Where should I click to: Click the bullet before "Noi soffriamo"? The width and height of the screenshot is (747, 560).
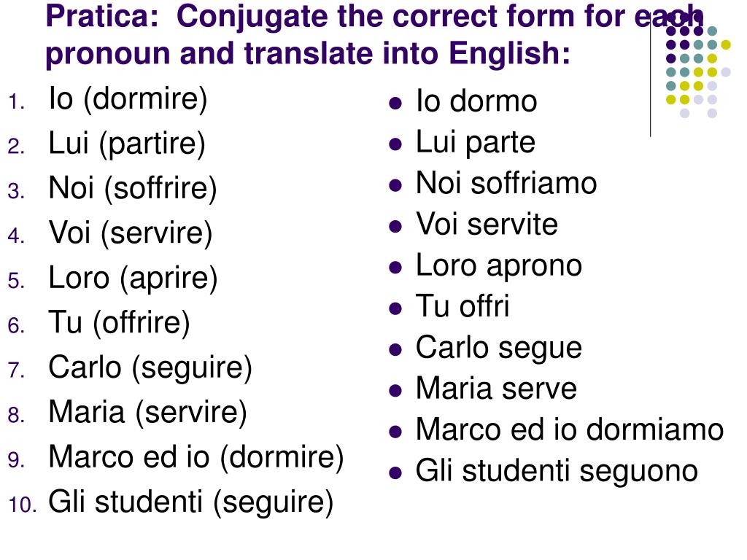(x=395, y=184)
